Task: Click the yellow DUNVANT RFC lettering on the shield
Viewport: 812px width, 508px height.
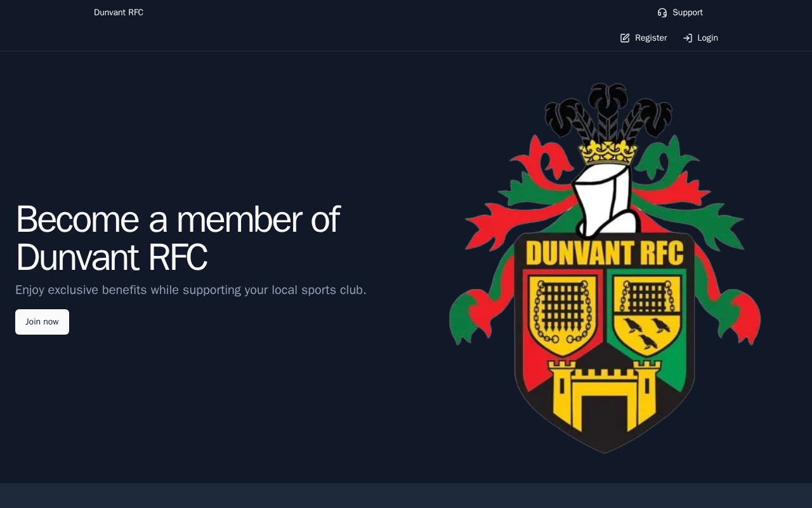Action: (x=605, y=253)
